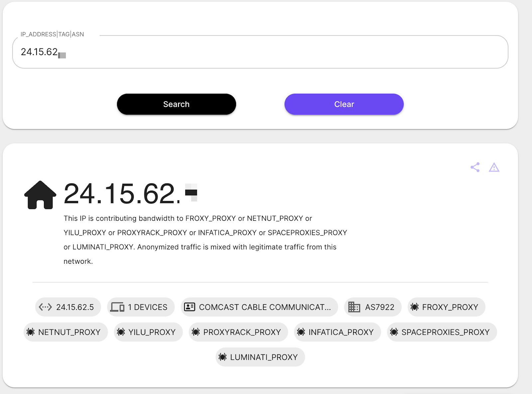532x394 pixels.
Task: Click the black Search button
Action: [177, 104]
